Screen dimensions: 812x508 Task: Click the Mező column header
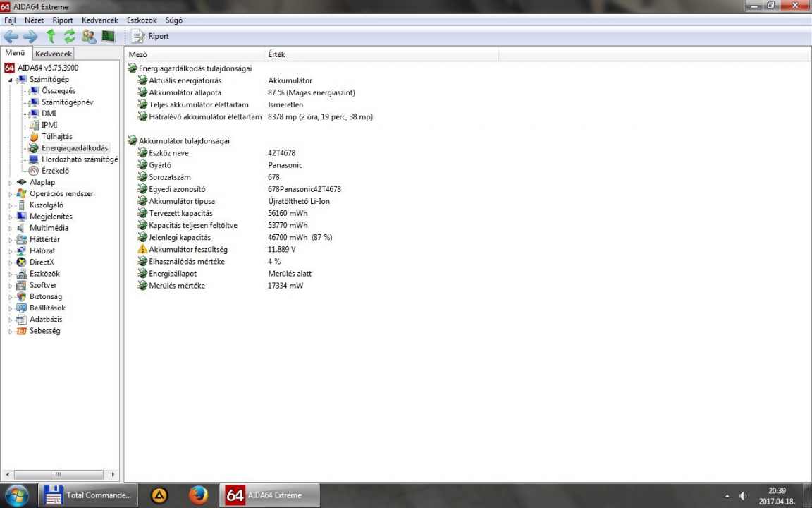click(x=194, y=54)
